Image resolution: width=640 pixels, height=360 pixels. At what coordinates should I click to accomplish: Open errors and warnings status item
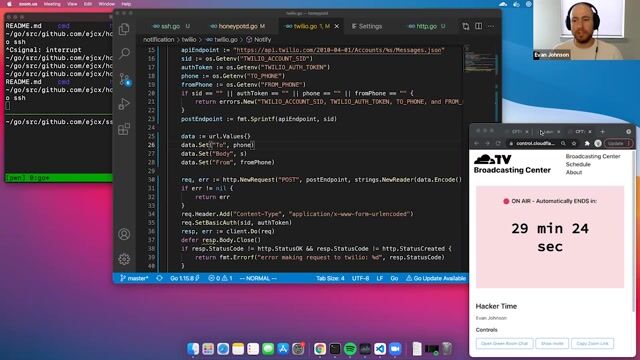[x=220, y=278]
